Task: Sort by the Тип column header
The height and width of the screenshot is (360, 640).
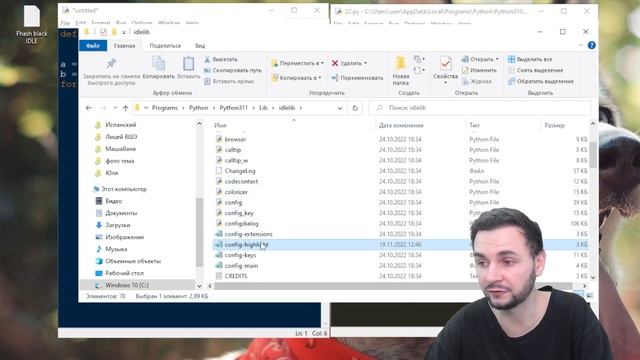Action: (x=474, y=125)
